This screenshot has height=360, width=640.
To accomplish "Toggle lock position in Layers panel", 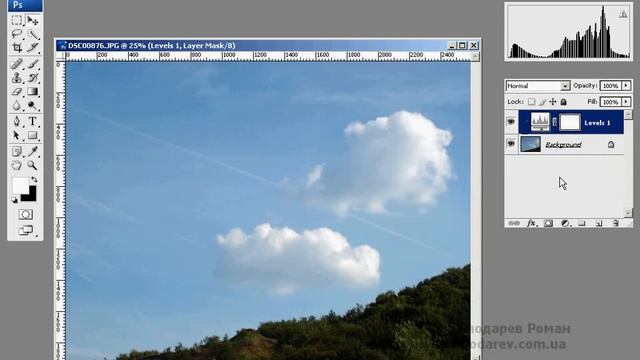I will click(553, 102).
